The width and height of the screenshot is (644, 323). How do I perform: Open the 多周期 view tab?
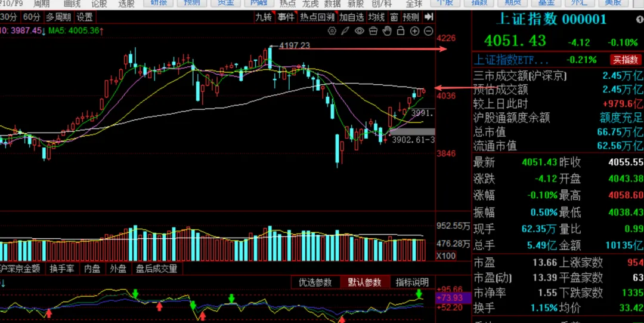point(58,17)
